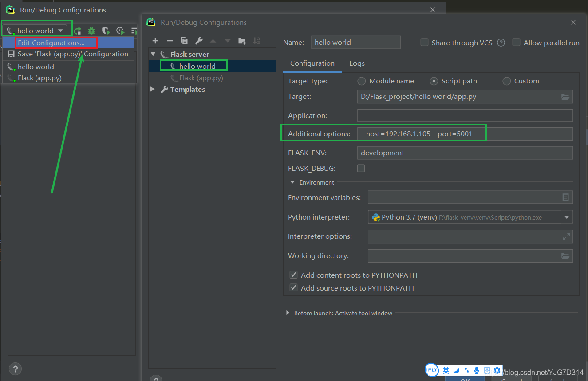Select hello world under Flask server tree
Viewport: 588px width, 381px height.
212,66
